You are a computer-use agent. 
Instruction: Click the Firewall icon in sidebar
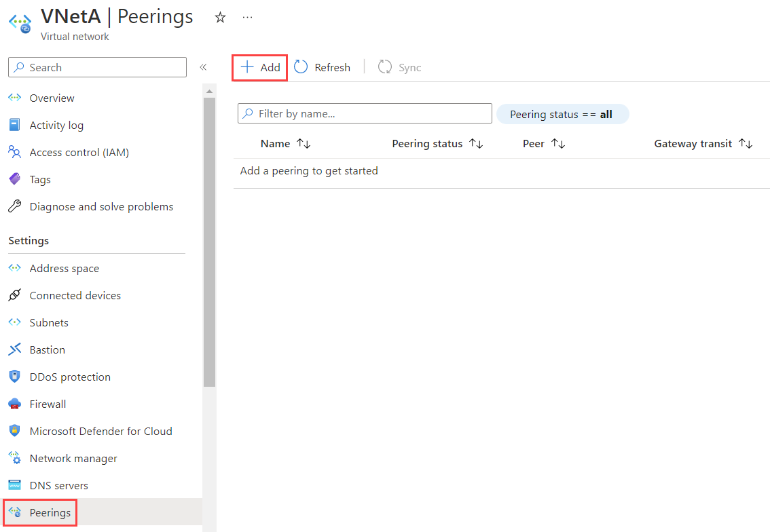(15, 404)
